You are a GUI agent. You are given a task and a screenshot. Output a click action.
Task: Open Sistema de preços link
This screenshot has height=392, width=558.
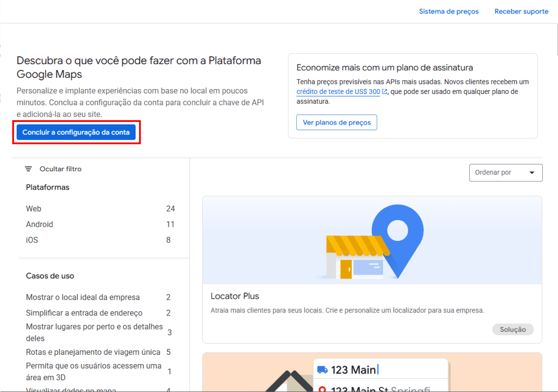[449, 11]
